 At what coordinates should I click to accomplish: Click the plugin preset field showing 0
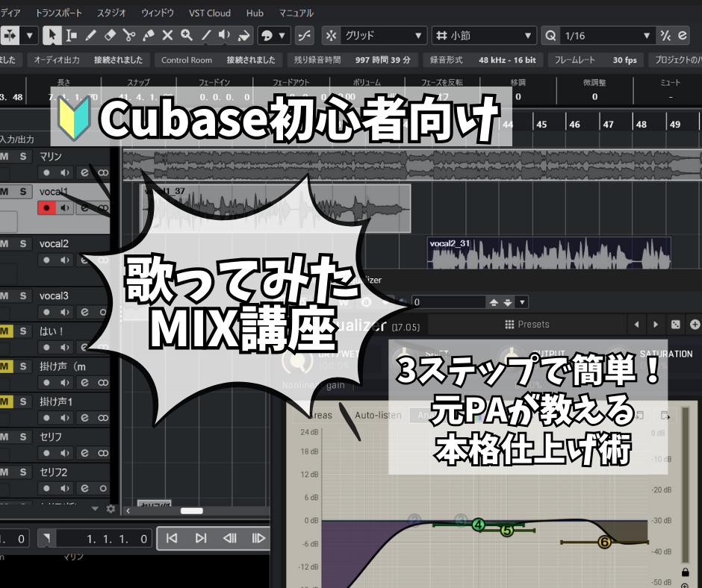(449, 302)
